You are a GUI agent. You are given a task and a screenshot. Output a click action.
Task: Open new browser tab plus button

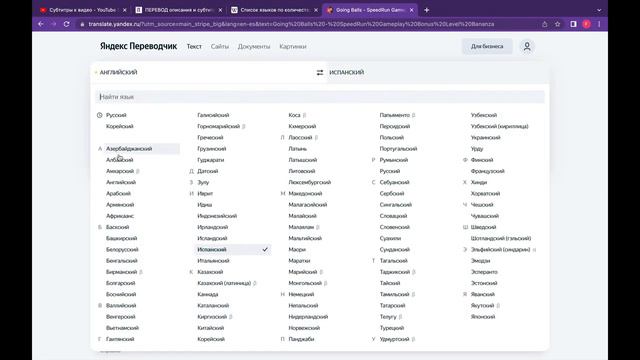pyautogui.click(x=427, y=10)
